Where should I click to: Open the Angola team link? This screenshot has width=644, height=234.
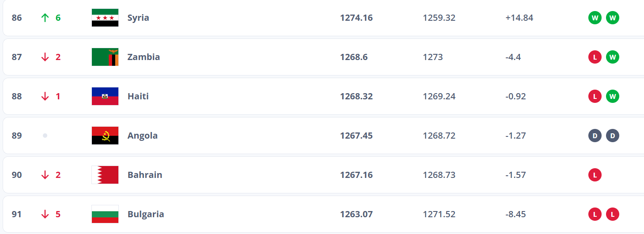pos(142,136)
